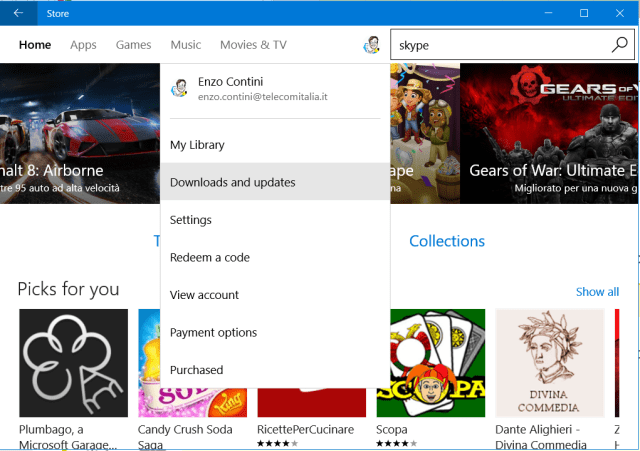
Task: Click the Scopa app title text
Action: tap(392, 430)
